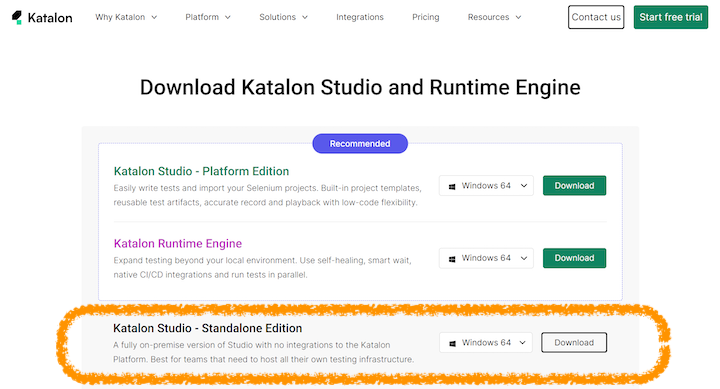Click the Recommended badge
Viewport: 720px width, 389px height.
[360, 144]
